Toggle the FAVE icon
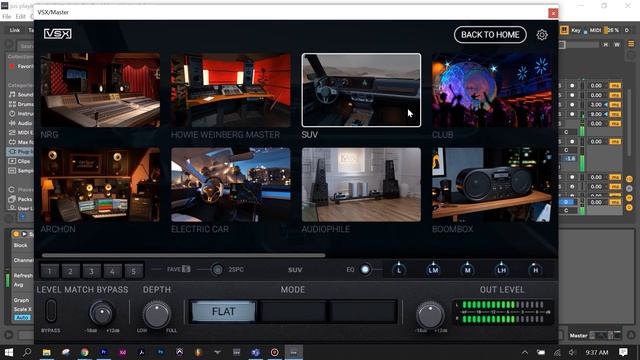Viewport: 640px width, 360px height. (x=186, y=269)
